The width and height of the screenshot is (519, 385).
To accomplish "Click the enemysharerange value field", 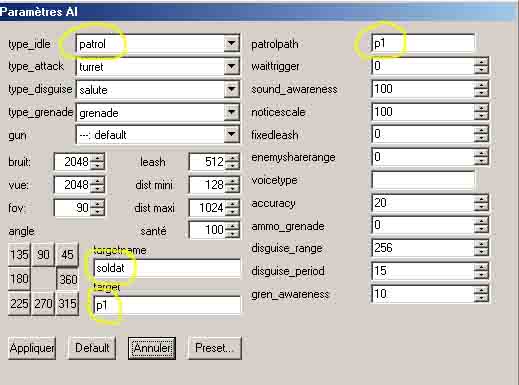I will 422,157.
